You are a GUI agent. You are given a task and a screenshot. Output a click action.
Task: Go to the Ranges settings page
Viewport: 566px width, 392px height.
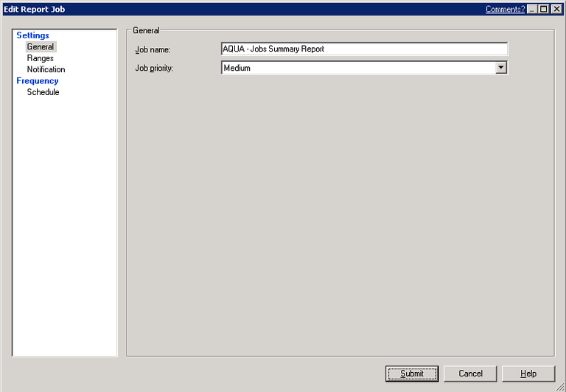[x=41, y=58]
